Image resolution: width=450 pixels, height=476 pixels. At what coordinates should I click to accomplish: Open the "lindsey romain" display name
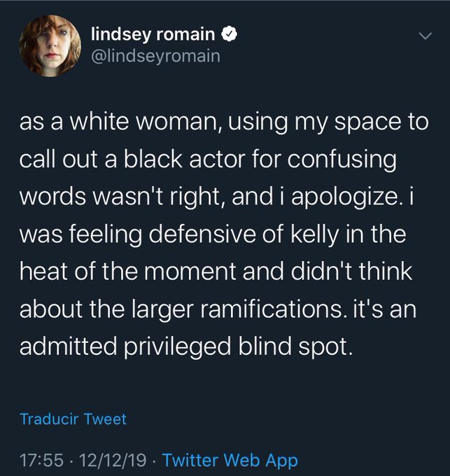click(x=155, y=34)
